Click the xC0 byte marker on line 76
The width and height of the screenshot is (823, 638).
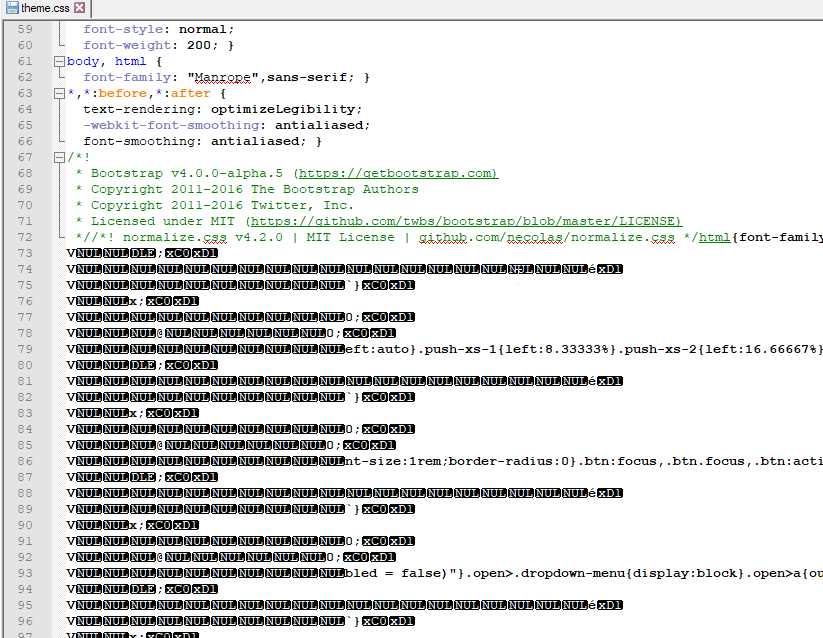[x=159, y=301]
